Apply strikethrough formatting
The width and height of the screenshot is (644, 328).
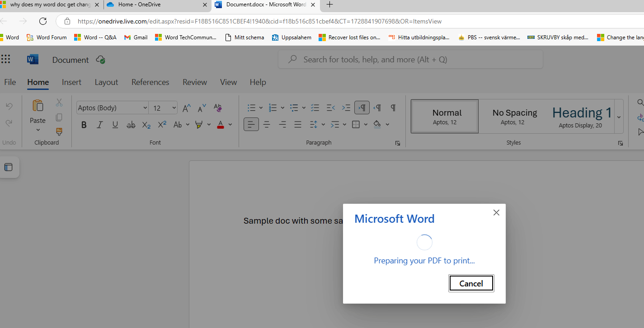pos(131,125)
